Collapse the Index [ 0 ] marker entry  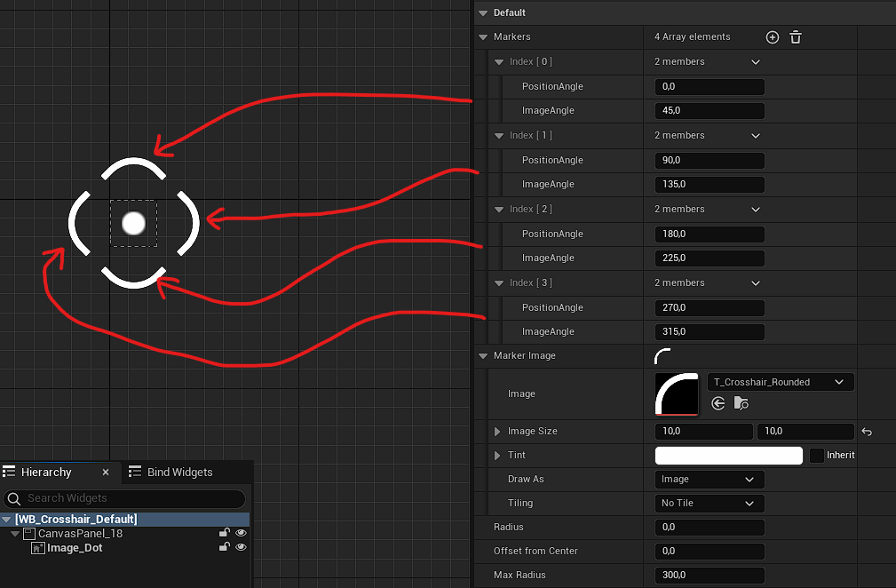click(x=498, y=62)
